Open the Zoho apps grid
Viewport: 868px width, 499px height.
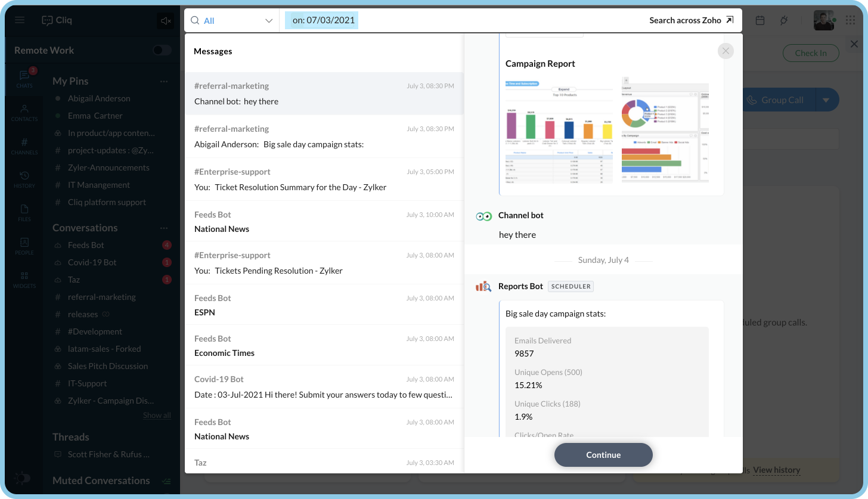(x=851, y=20)
